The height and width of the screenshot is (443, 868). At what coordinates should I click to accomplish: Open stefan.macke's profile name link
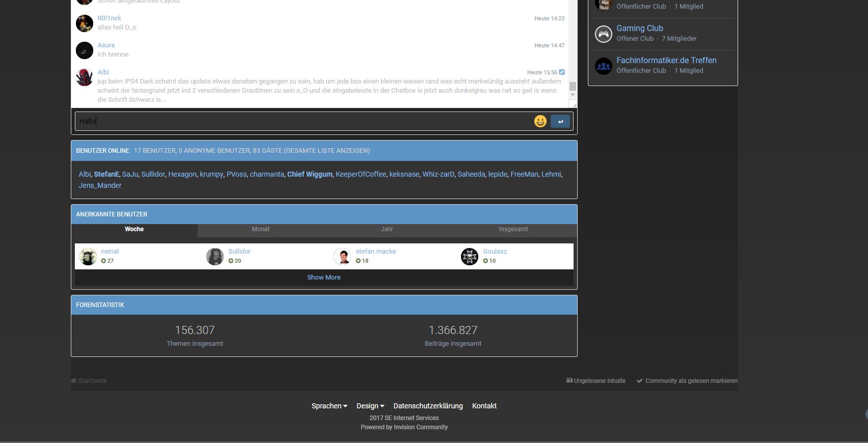click(375, 252)
